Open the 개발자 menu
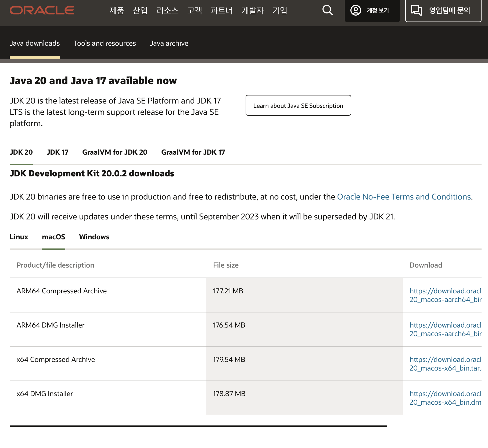The height and width of the screenshot is (448, 488). coord(253,10)
